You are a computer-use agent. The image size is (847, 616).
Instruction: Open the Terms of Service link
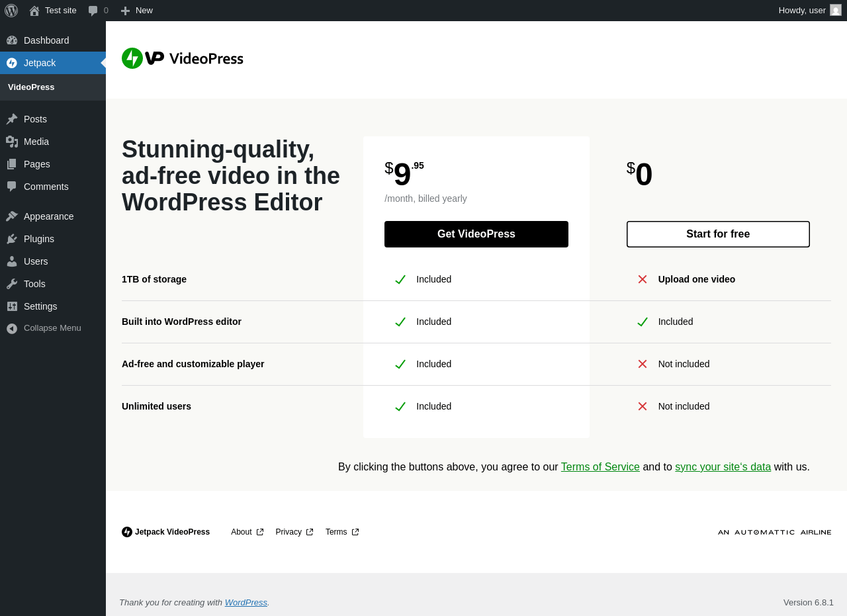tap(600, 467)
